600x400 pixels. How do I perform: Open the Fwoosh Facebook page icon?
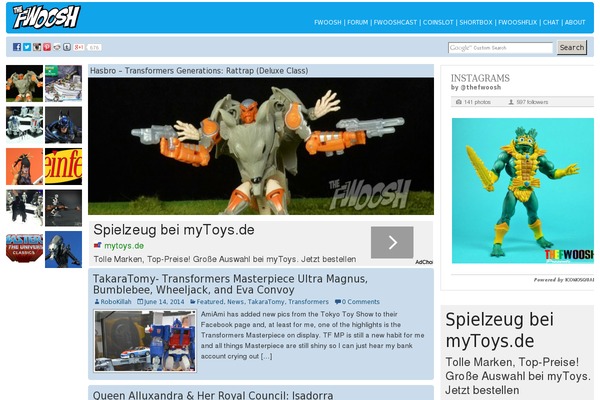point(17,47)
